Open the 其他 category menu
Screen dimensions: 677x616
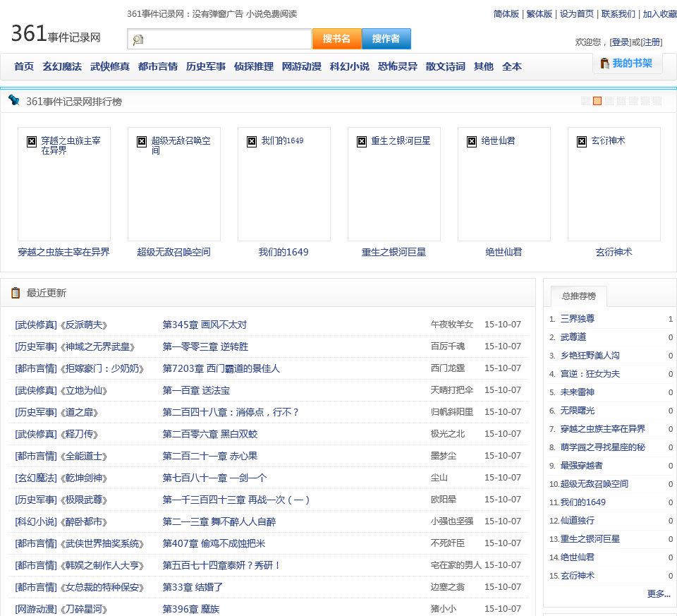[x=484, y=66]
